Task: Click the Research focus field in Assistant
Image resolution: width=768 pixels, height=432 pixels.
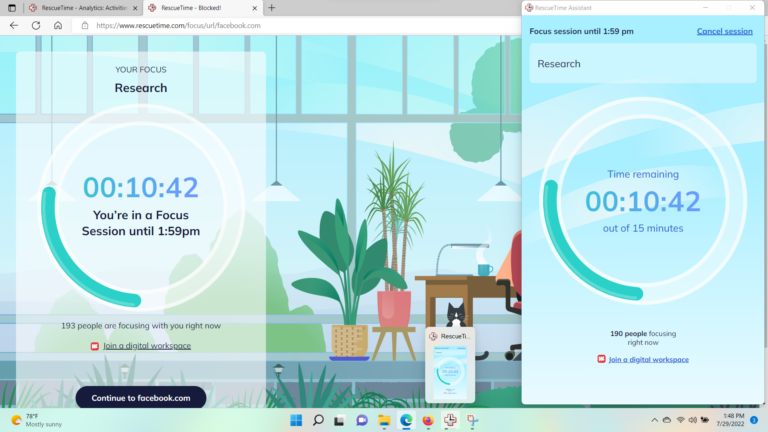Action: tap(642, 64)
